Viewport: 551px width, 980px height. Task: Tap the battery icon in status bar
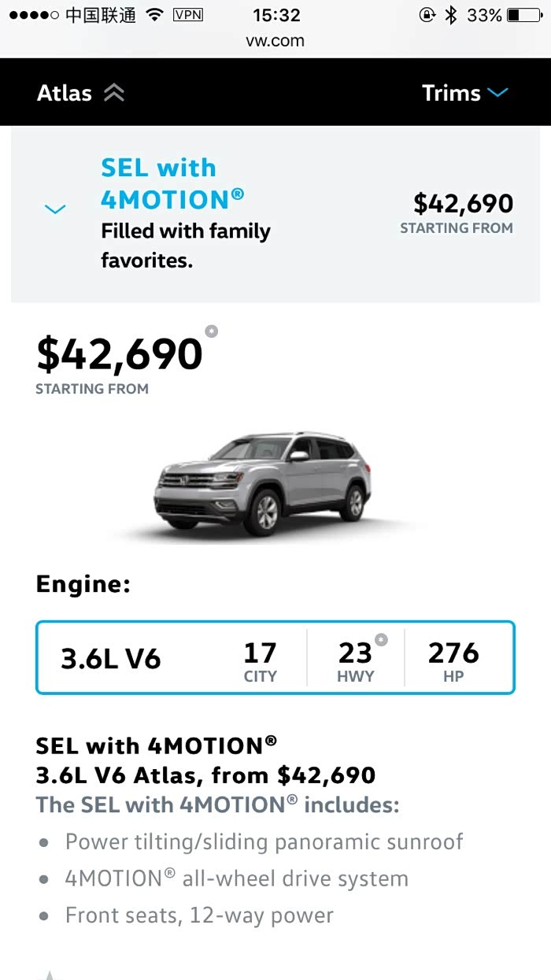tap(524, 15)
